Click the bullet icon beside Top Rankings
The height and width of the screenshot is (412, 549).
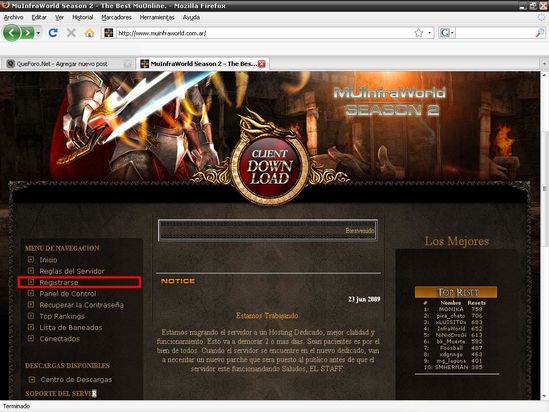click(31, 316)
